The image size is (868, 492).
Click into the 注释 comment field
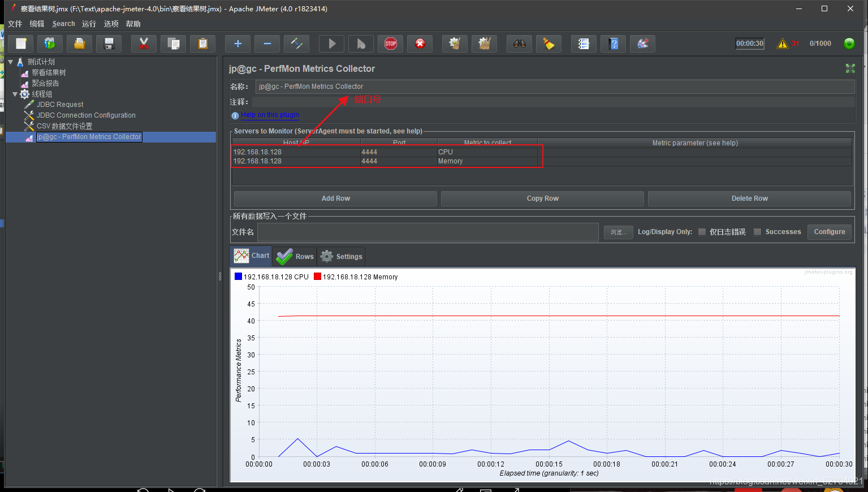[555, 102]
